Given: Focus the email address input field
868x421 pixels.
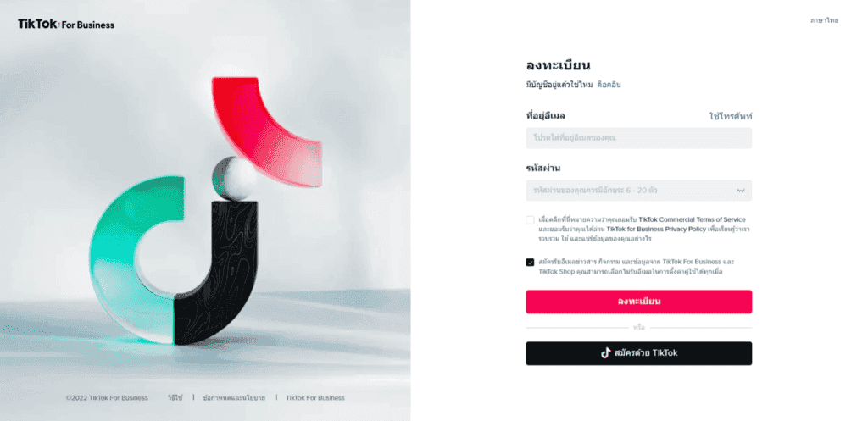Looking at the screenshot, I should [639, 138].
